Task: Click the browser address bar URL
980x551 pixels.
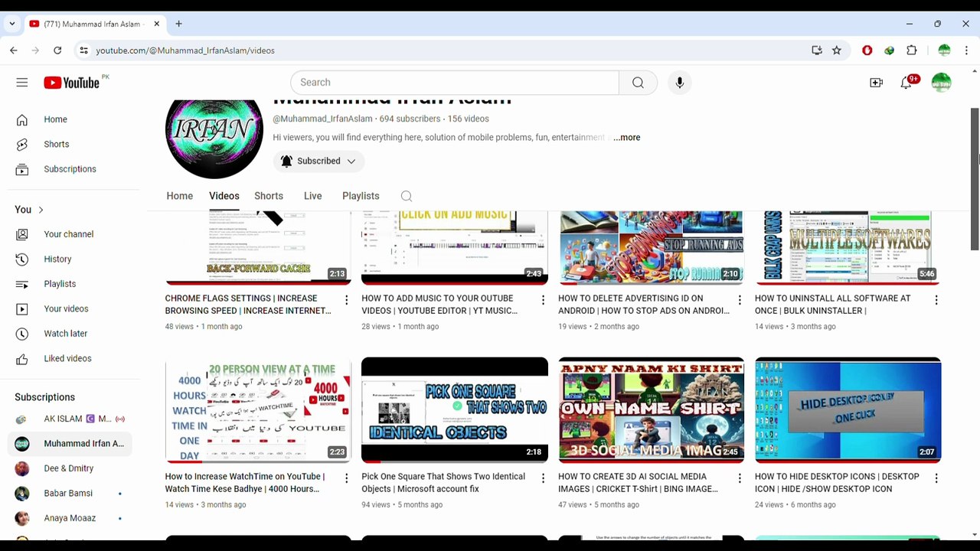Action: point(185,51)
